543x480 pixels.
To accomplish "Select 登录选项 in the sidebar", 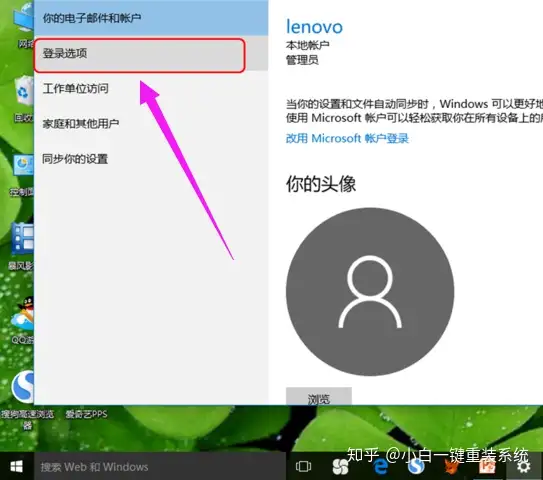I will [x=151, y=54].
